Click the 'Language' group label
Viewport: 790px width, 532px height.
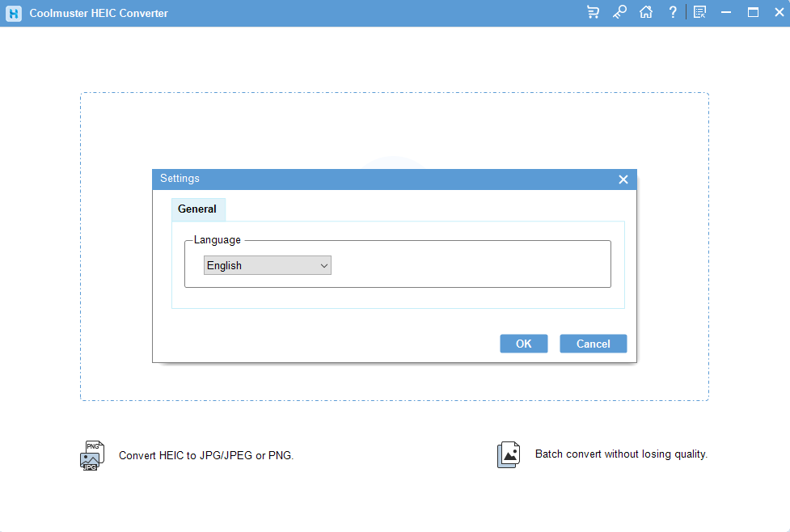(218, 240)
